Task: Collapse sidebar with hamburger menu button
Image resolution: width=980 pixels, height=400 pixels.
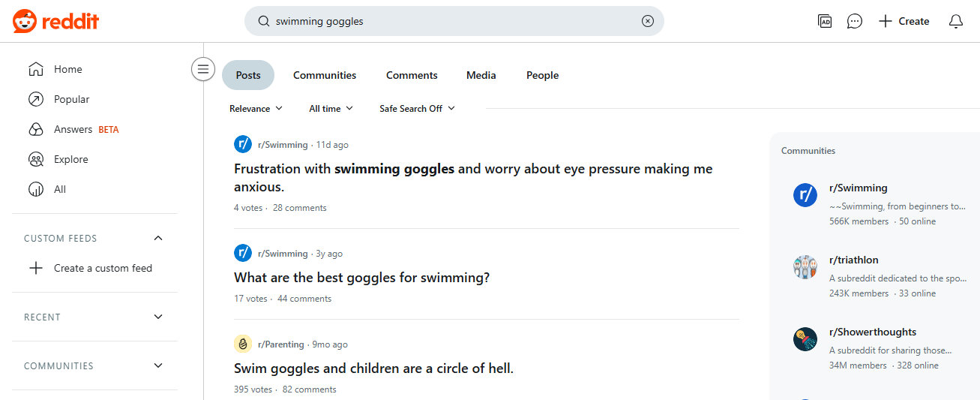Action: [202, 70]
